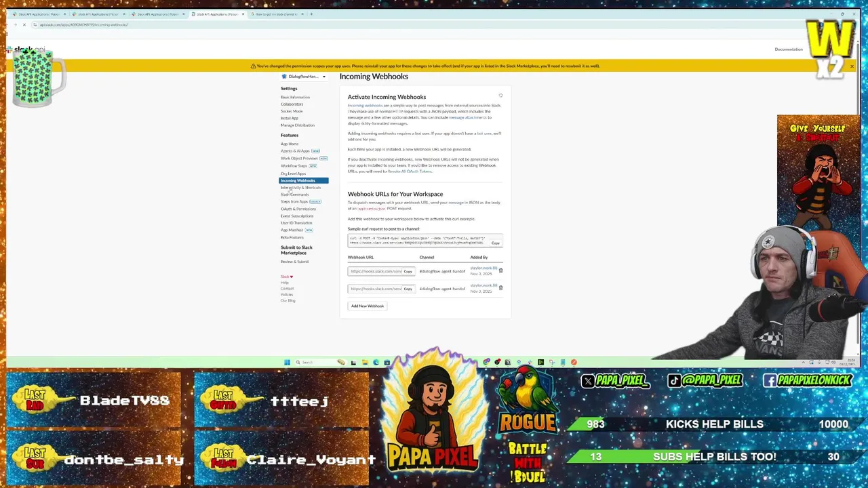Open the Incoming webhooks intro link
The image size is (868, 488).
[x=365, y=106]
